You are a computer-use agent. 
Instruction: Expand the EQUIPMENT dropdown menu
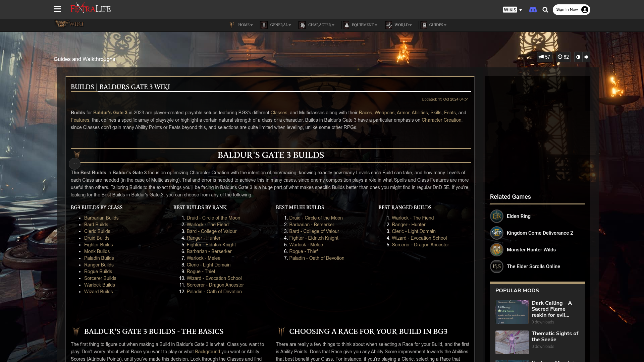364,25
